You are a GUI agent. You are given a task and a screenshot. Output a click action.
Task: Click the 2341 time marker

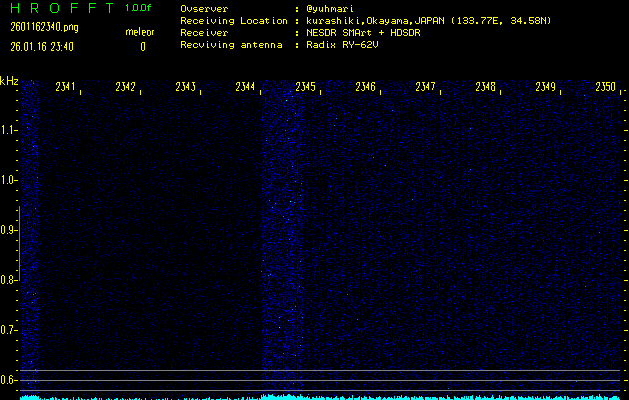pos(66,87)
